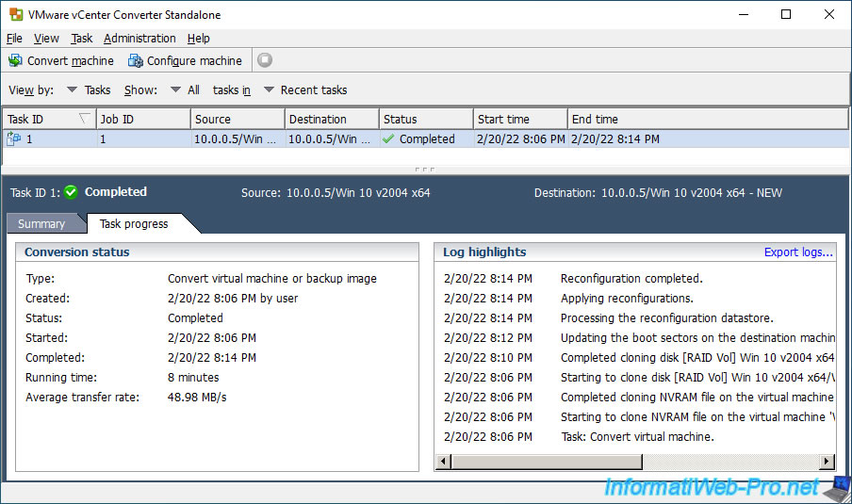
Task: Click the pane splitter grip dots
Action: pos(425,170)
